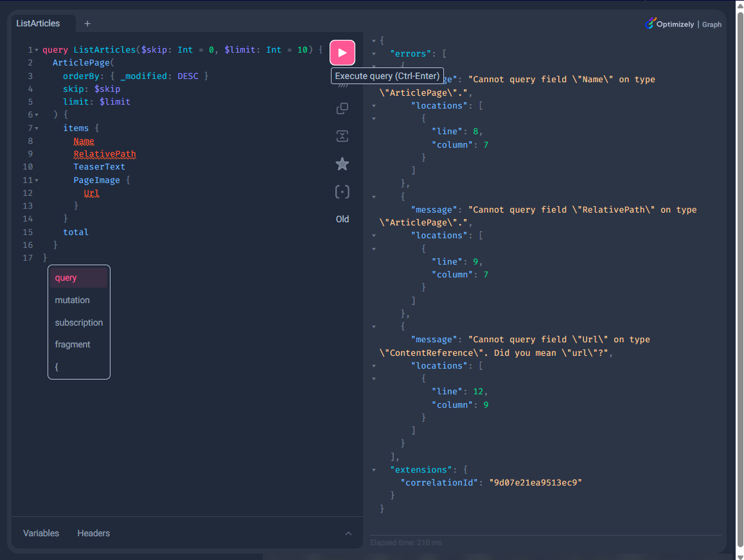Collapse the RelativePath error object

(x=374, y=197)
